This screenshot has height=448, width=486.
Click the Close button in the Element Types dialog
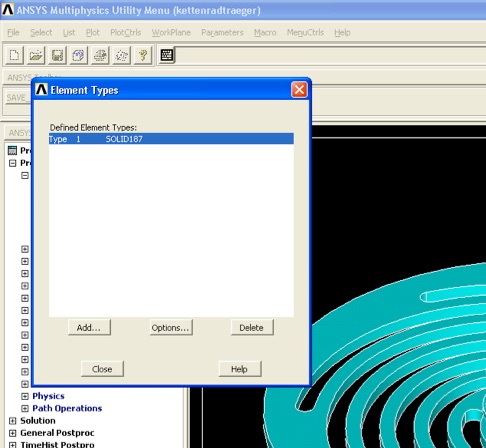[x=102, y=369]
